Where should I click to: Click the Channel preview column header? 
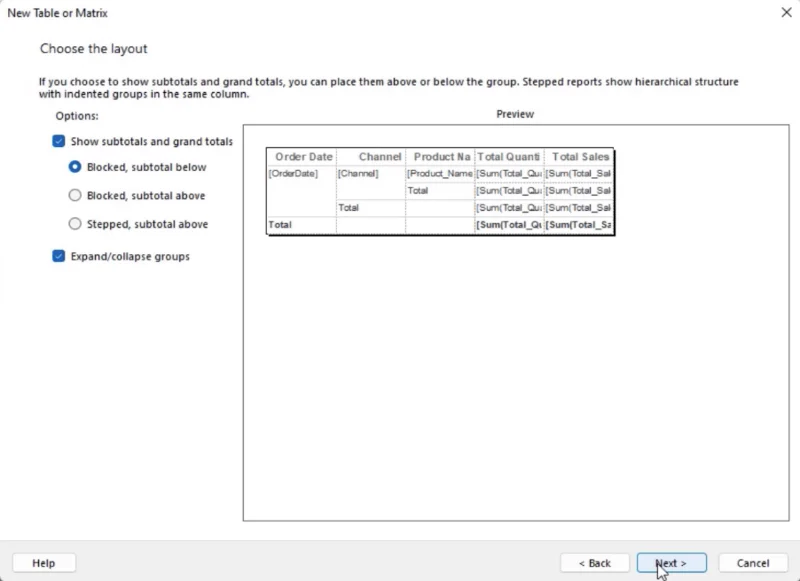tap(371, 157)
